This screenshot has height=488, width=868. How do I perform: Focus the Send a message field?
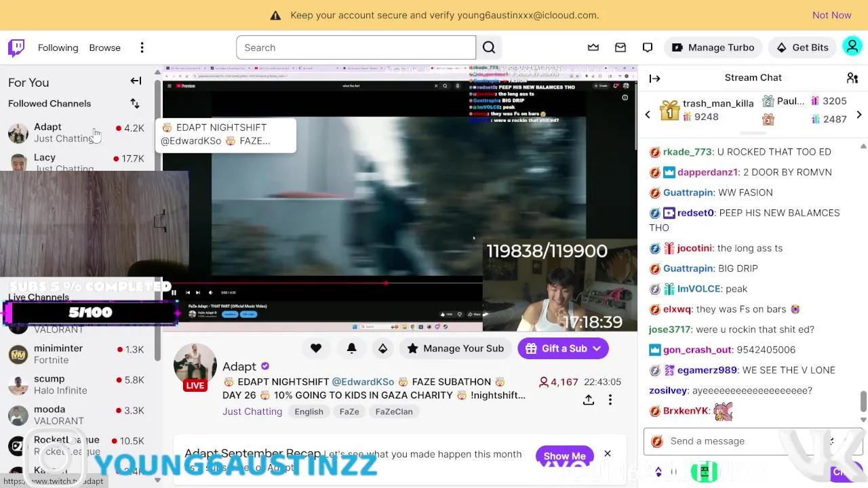(x=753, y=441)
